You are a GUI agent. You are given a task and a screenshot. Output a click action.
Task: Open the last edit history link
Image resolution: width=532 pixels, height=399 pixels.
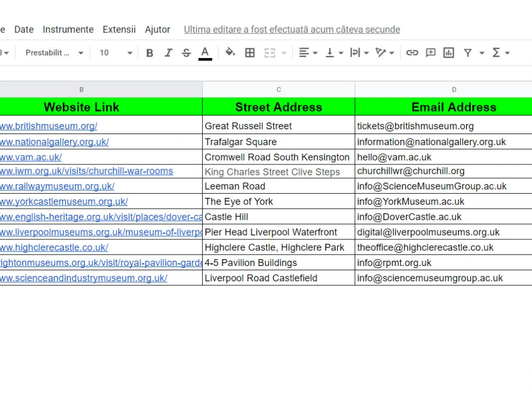pyautogui.click(x=292, y=29)
